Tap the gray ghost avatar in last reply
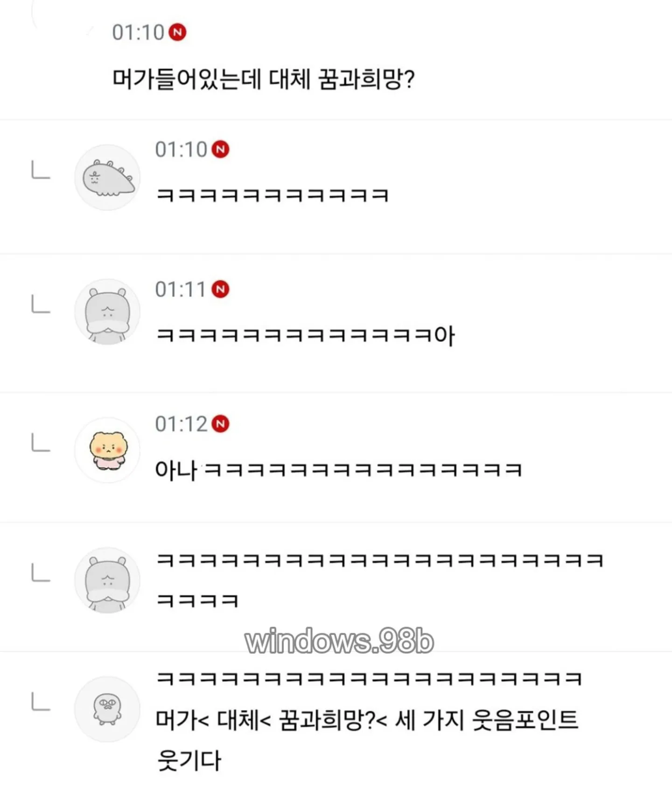This screenshot has height=791, width=672. click(x=107, y=709)
